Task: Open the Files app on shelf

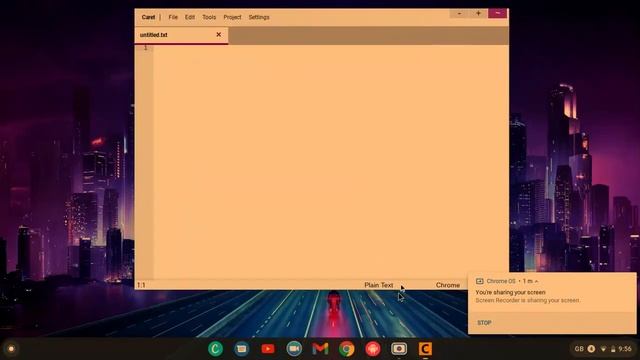Action: pyautogui.click(x=242, y=349)
